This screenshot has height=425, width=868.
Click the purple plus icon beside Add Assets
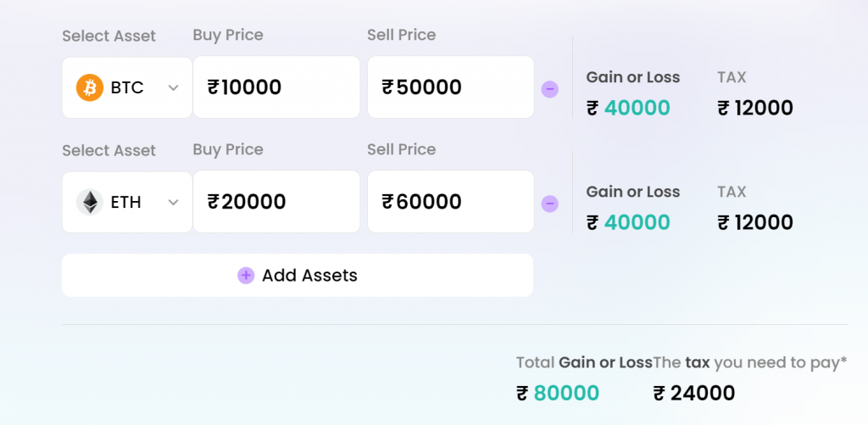tap(246, 276)
